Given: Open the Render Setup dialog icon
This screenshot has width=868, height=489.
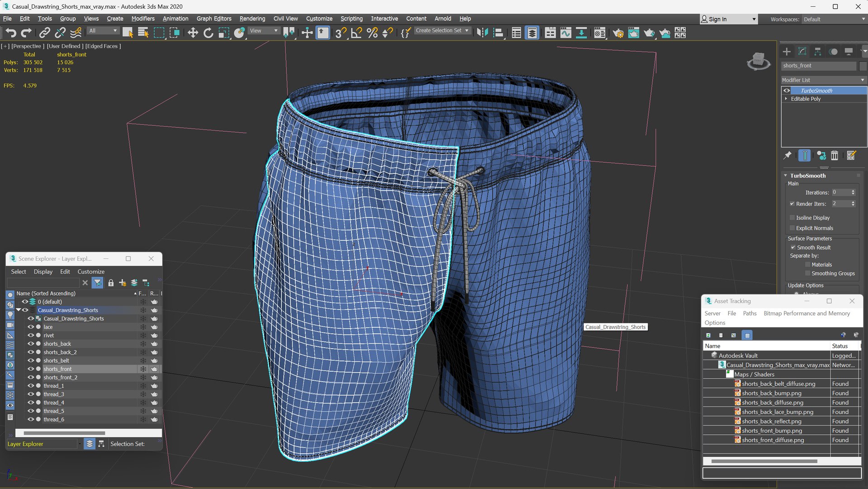Looking at the screenshot, I should (618, 33).
